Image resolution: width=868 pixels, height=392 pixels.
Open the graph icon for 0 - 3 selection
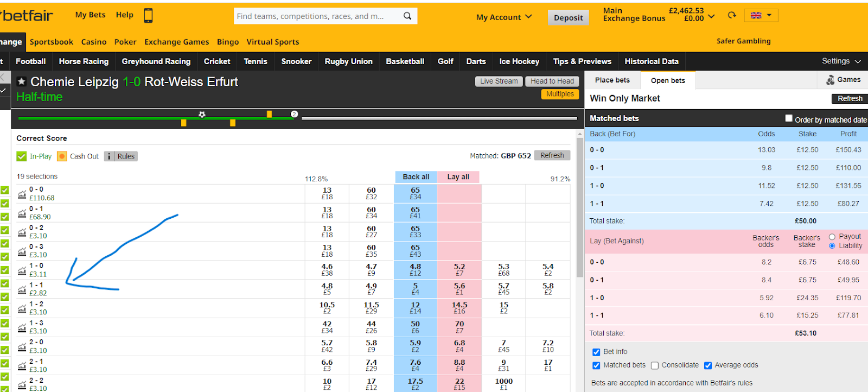22,251
